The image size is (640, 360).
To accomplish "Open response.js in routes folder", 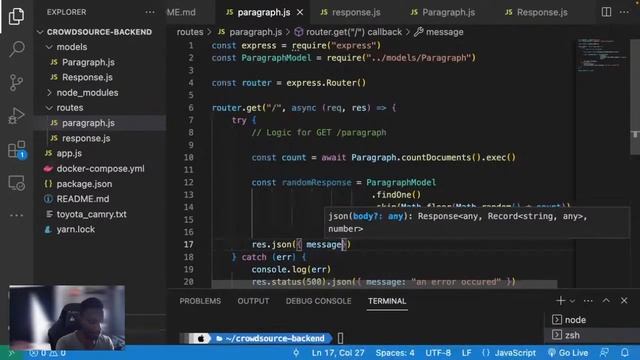I will point(86,138).
